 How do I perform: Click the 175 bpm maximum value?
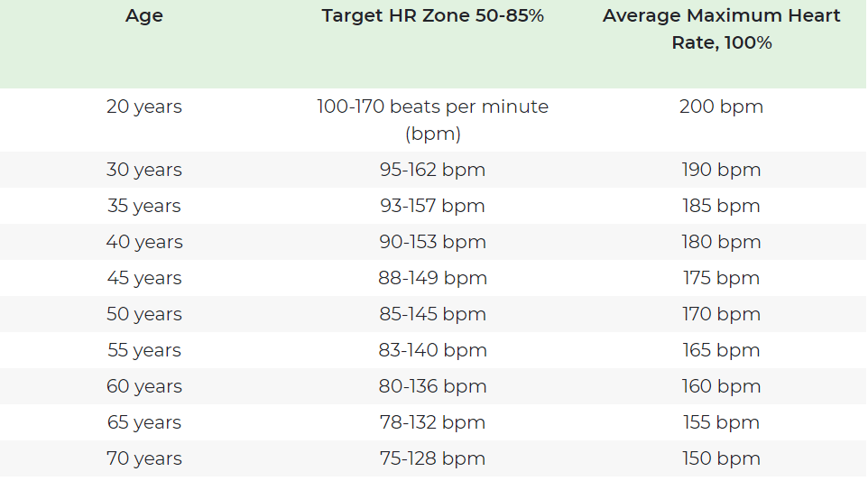click(721, 278)
